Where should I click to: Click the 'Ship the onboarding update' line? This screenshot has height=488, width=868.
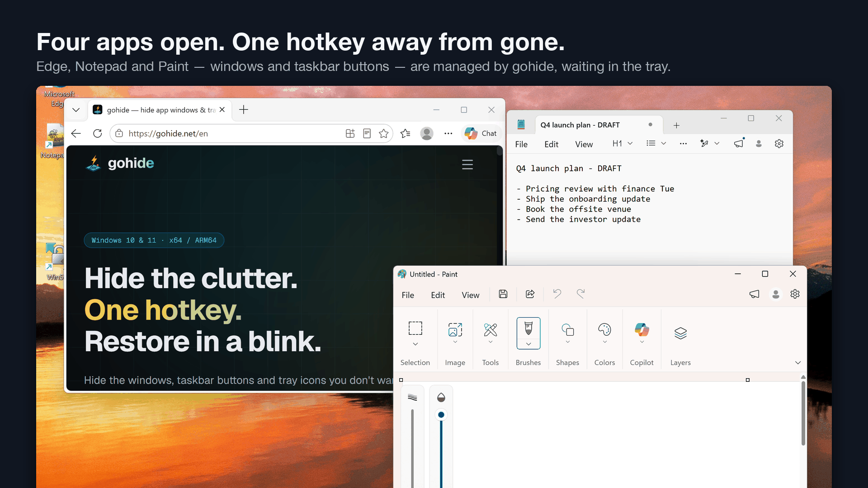[588, 199]
